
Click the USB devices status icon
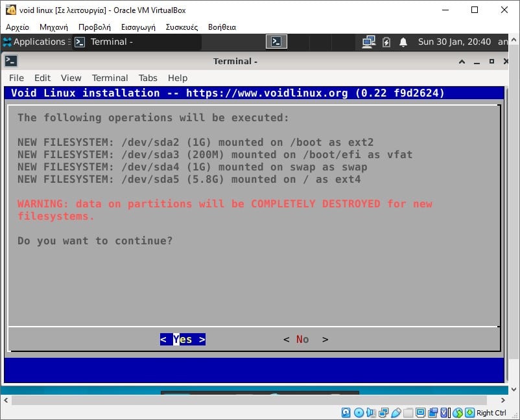click(x=396, y=413)
